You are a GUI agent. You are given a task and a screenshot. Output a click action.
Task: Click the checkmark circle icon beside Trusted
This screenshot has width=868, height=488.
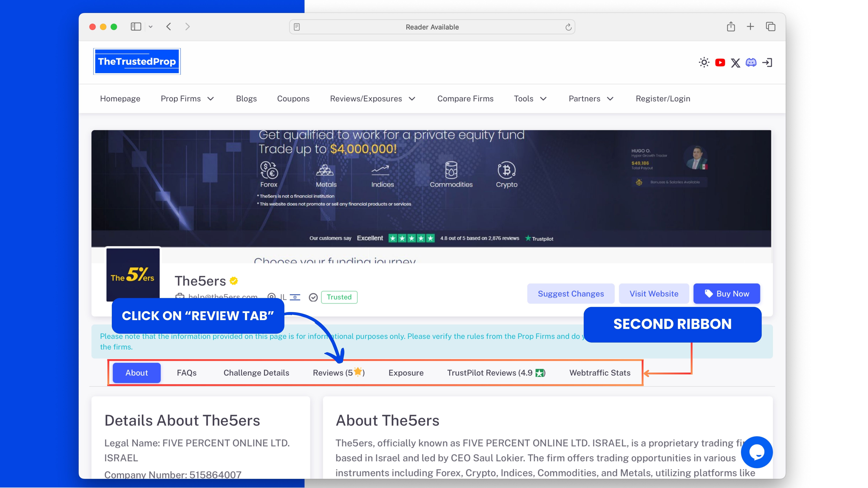click(x=313, y=297)
